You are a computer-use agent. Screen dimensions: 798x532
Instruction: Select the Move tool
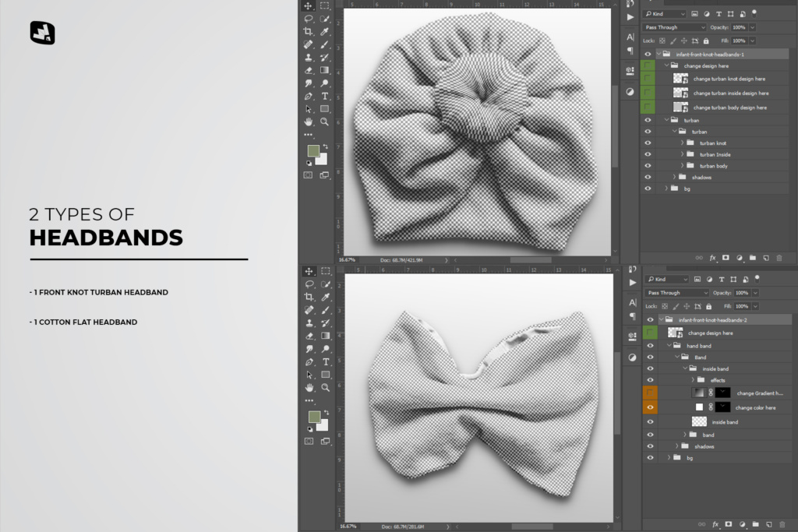coord(309,5)
